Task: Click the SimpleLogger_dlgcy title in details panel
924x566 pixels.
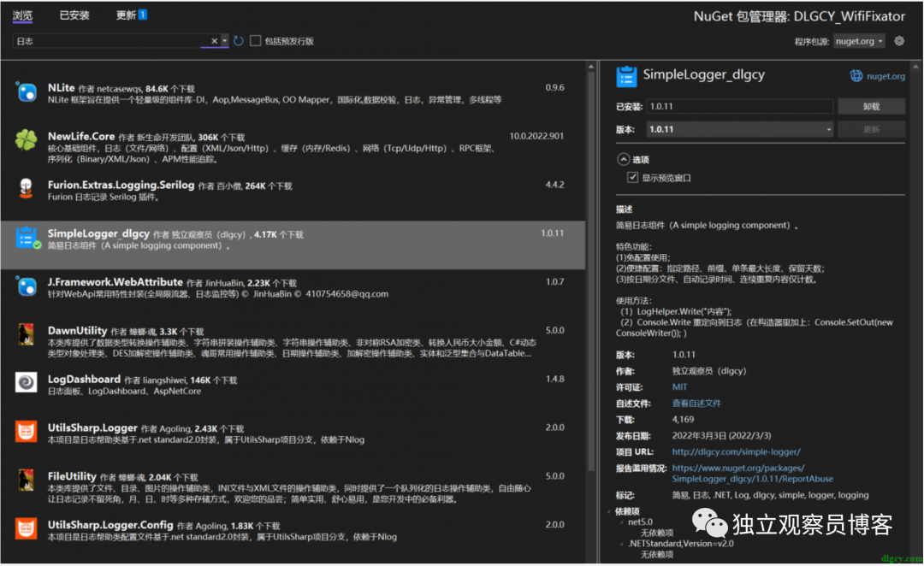Action: tap(703, 74)
